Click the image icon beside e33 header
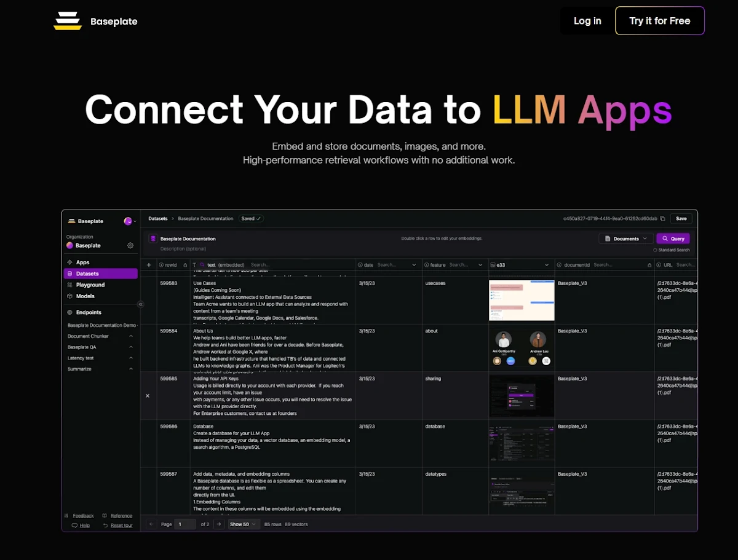This screenshot has height=560, width=738. point(493,265)
